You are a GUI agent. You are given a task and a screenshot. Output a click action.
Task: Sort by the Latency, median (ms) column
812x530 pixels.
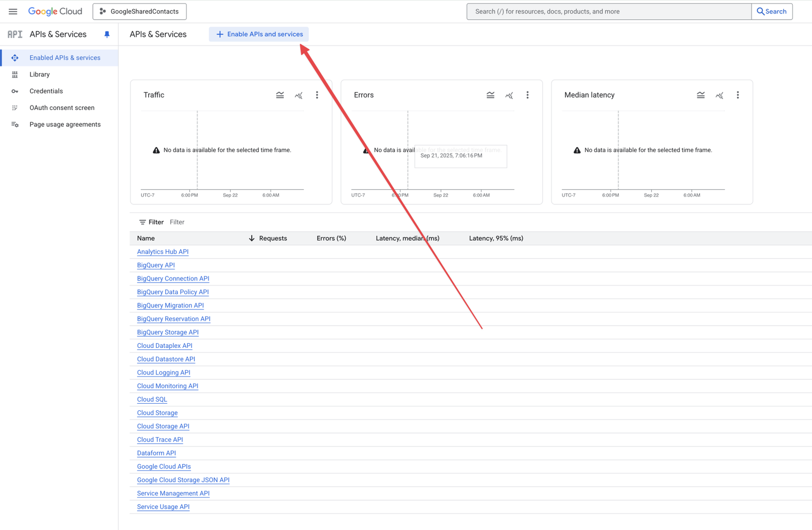coord(408,238)
